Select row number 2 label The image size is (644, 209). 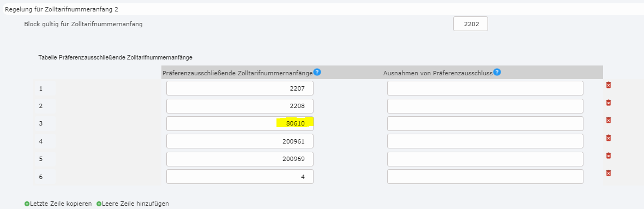40,106
